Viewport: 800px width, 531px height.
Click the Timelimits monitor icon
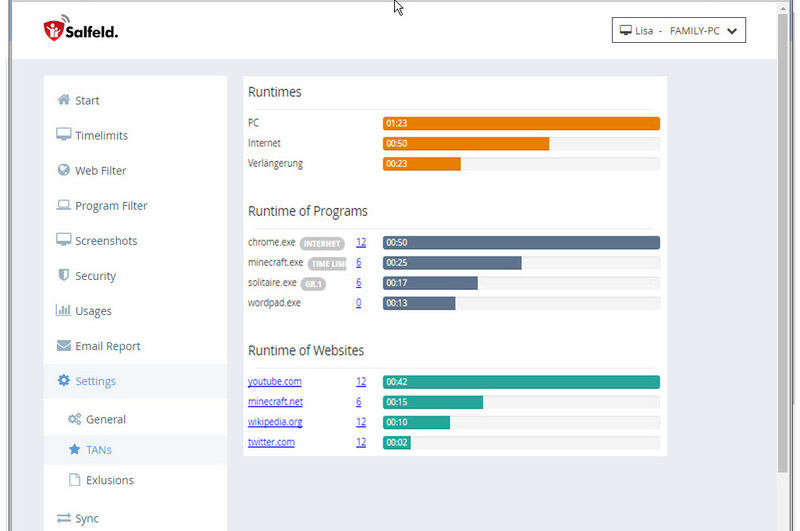point(64,134)
